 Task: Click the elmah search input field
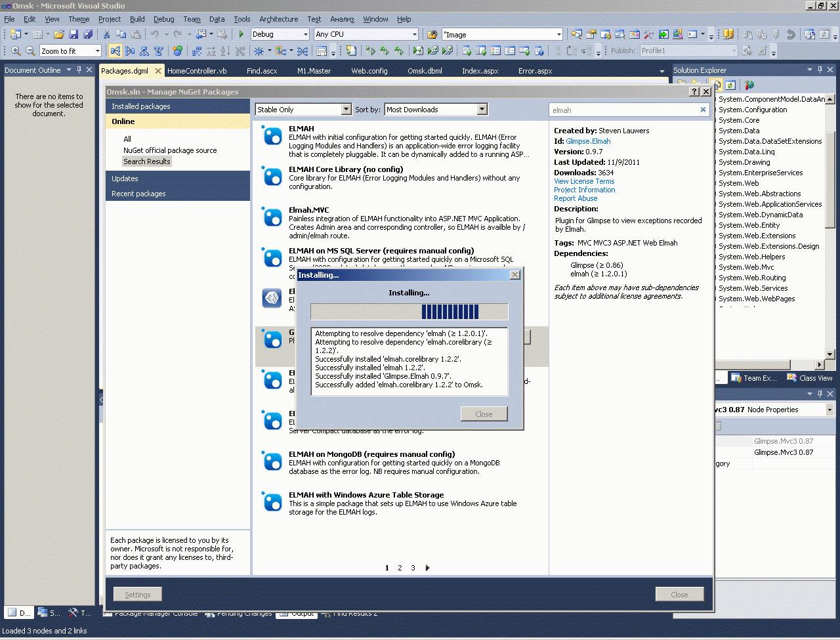(x=623, y=110)
